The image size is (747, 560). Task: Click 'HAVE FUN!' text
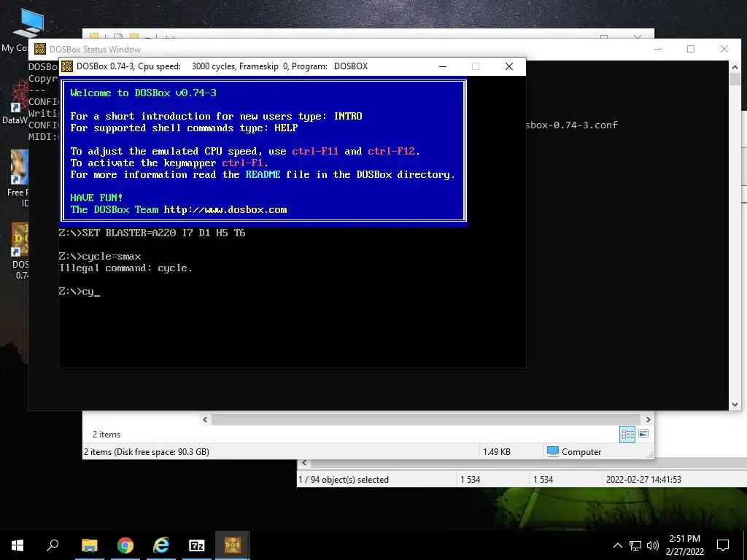click(96, 198)
